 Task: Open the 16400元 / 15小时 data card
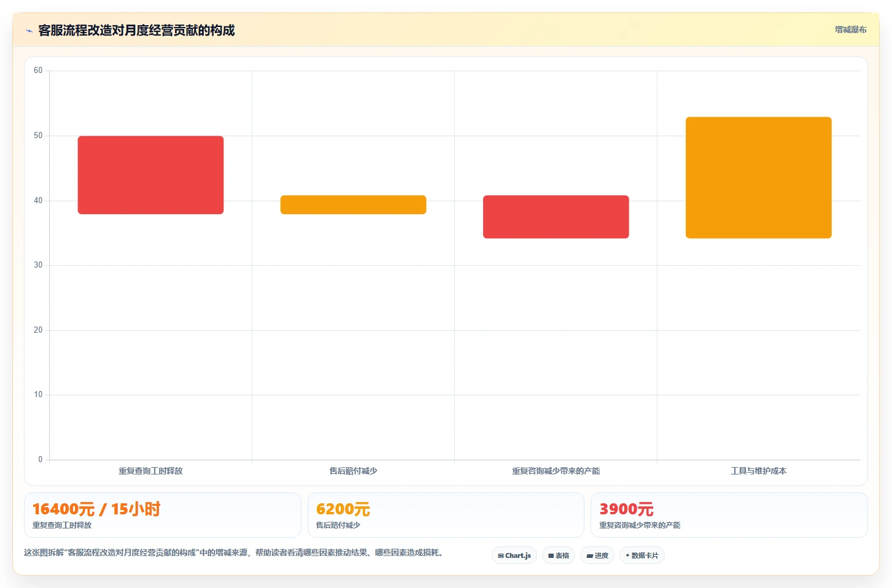point(163,515)
